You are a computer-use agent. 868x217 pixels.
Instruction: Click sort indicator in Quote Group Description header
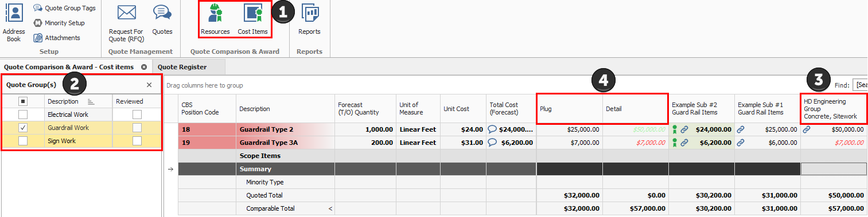91,101
